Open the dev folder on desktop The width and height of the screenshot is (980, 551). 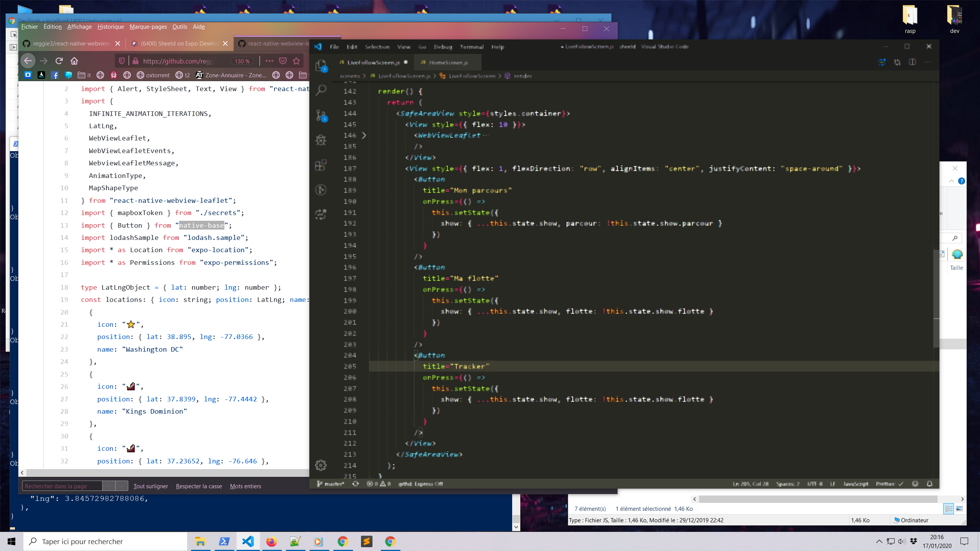[955, 20]
